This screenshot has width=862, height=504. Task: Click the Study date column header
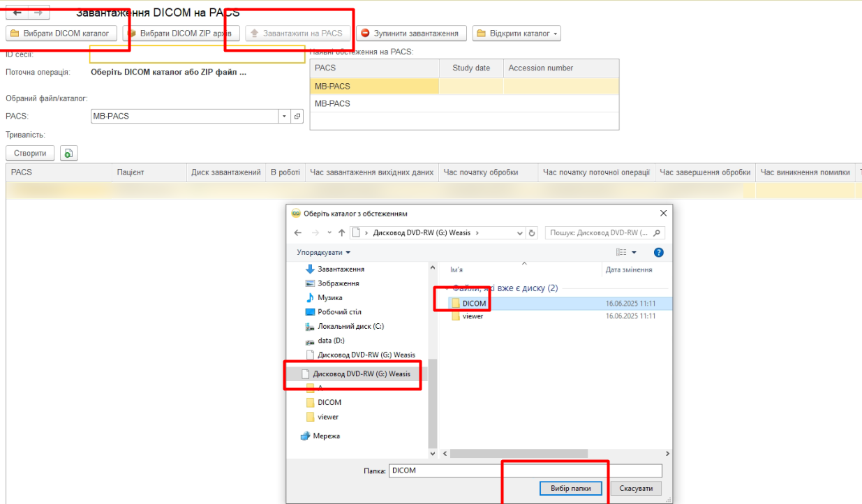coord(471,68)
